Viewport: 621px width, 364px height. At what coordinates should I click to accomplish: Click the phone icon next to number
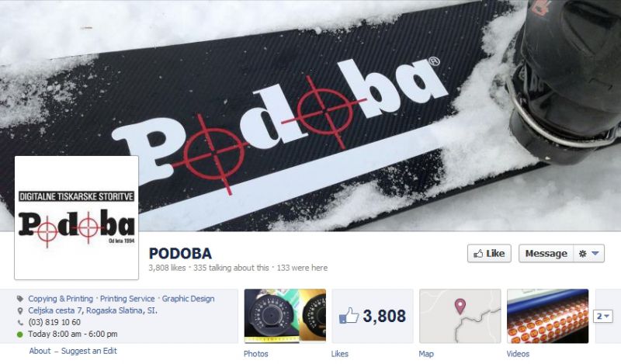(x=20, y=323)
